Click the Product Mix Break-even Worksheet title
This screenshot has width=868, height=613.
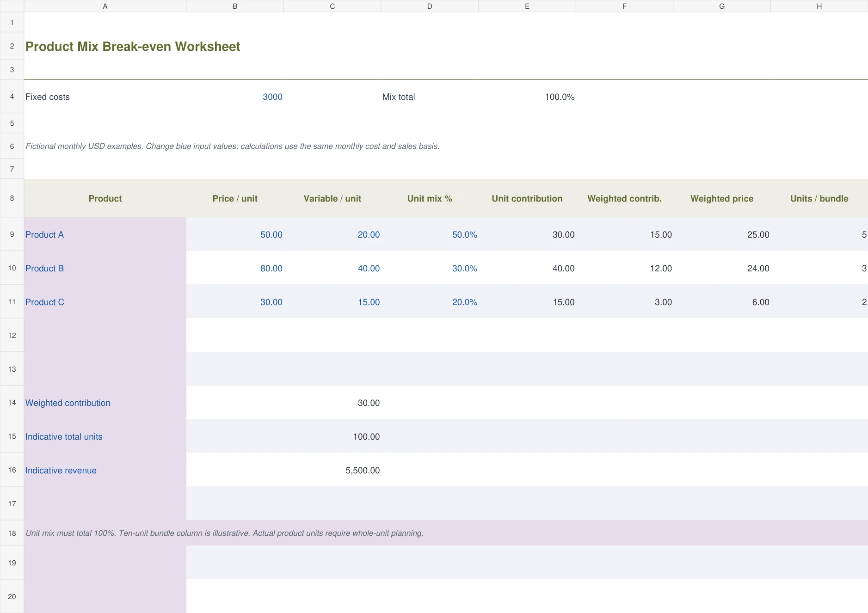133,46
